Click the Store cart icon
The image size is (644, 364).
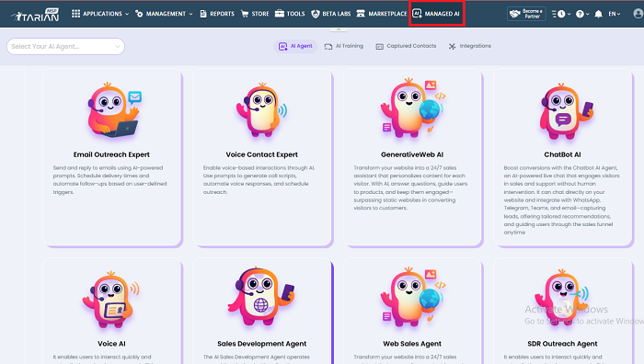(x=245, y=14)
